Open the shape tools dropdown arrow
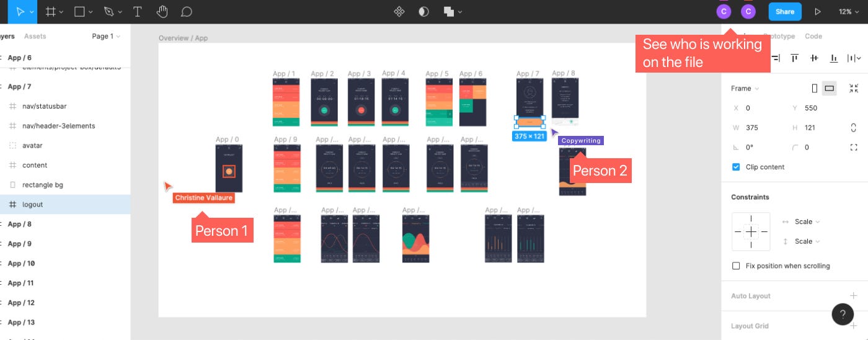 [91, 12]
